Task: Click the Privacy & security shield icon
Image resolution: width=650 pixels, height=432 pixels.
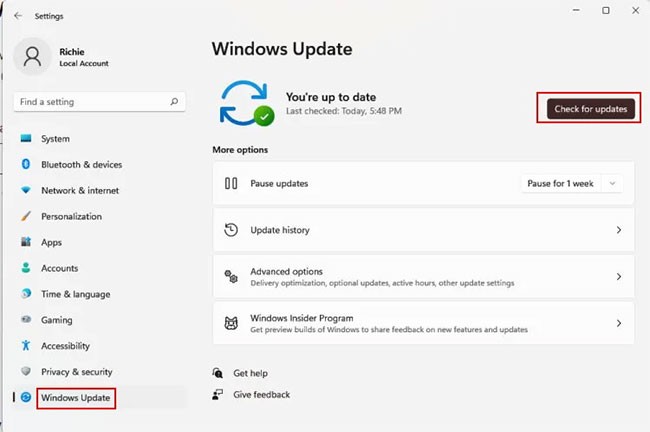Action: click(x=26, y=372)
